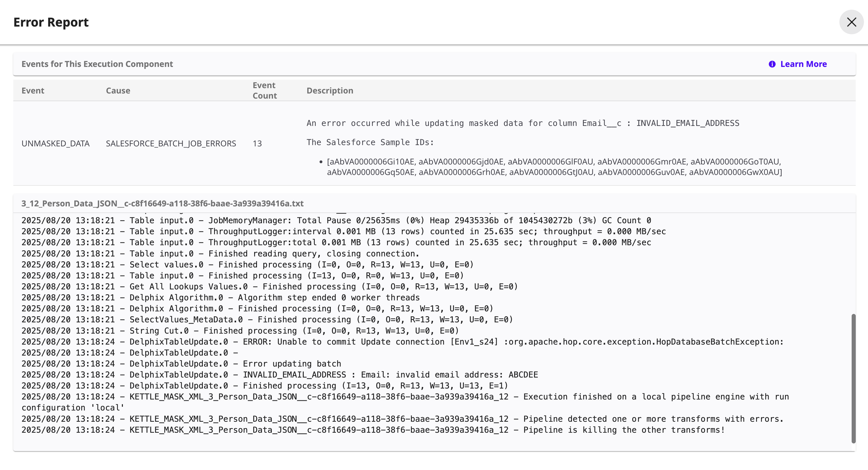Select the Cause column header
The image size is (868, 470).
tap(118, 90)
